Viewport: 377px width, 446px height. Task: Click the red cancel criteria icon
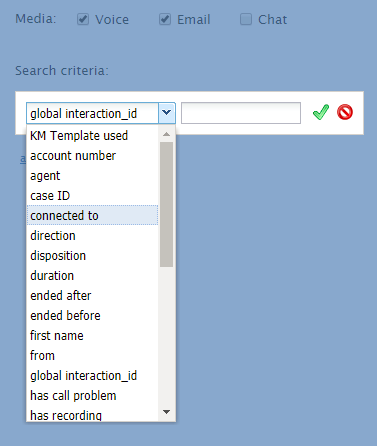345,112
